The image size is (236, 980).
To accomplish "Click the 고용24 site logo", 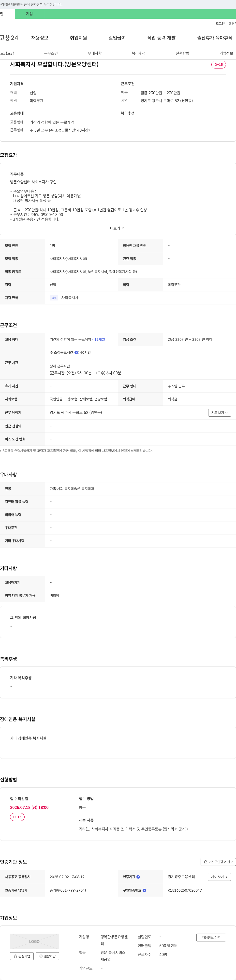I will [9, 38].
